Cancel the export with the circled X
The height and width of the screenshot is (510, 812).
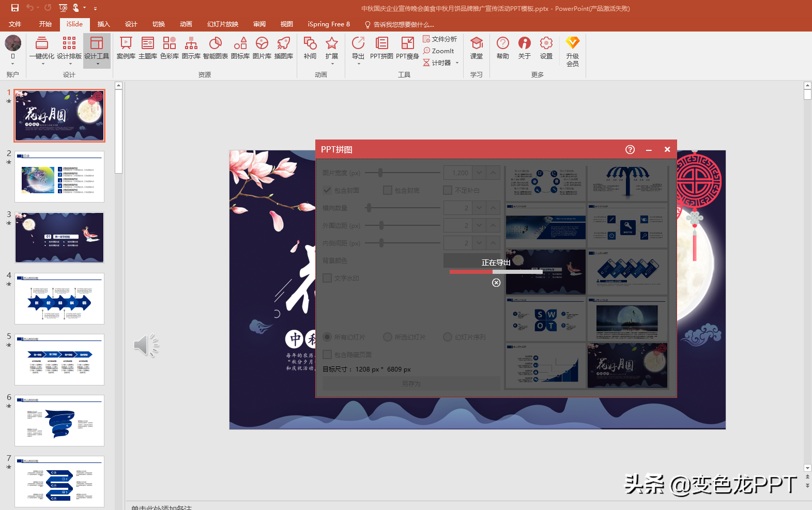tap(496, 283)
